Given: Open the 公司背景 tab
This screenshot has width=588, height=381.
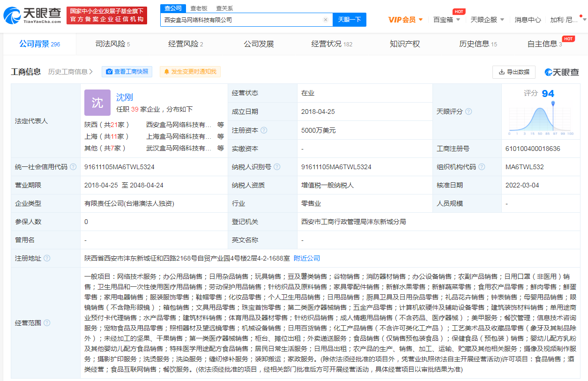Looking at the screenshot, I should pyautogui.click(x=39, y=44).
